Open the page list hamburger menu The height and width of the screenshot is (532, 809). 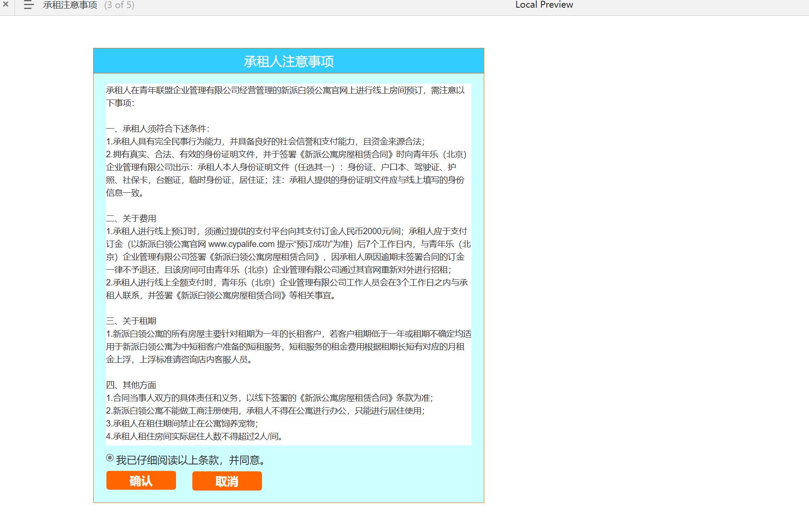[x=29, y=5]
